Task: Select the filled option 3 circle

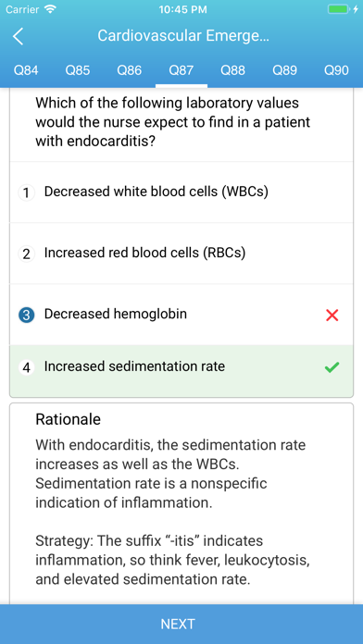Action: point(27,315)
